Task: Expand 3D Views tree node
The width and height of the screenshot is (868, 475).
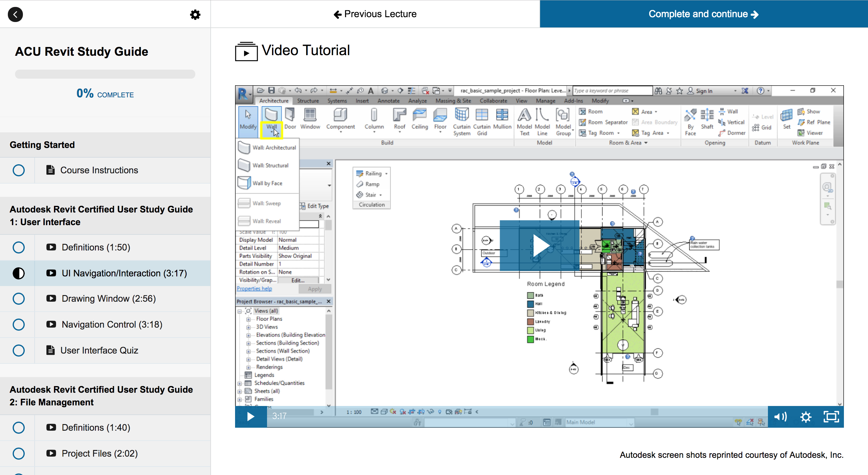Action: (x=248, y=327)
